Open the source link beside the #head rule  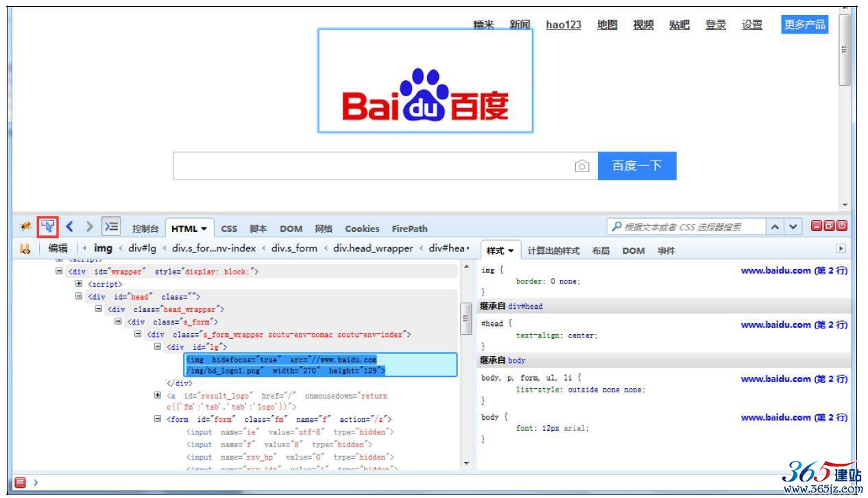point(794,325)
